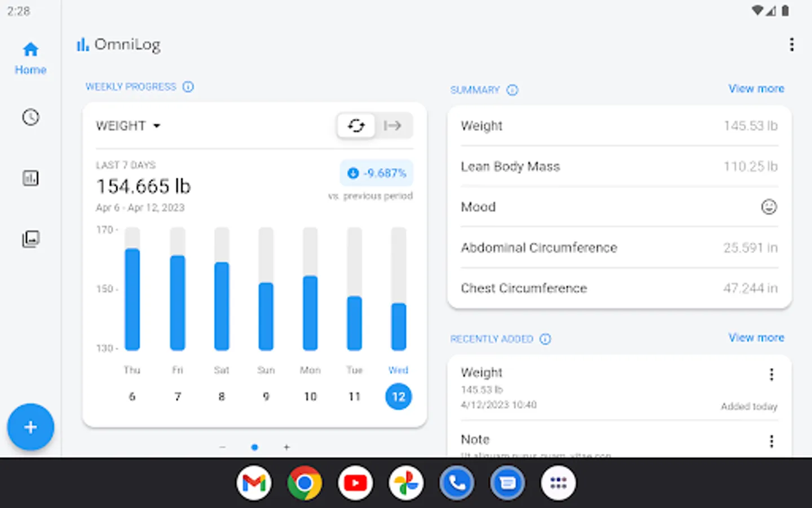
Task: Open the Messages app from the taskbar
Action: point(508,483)
